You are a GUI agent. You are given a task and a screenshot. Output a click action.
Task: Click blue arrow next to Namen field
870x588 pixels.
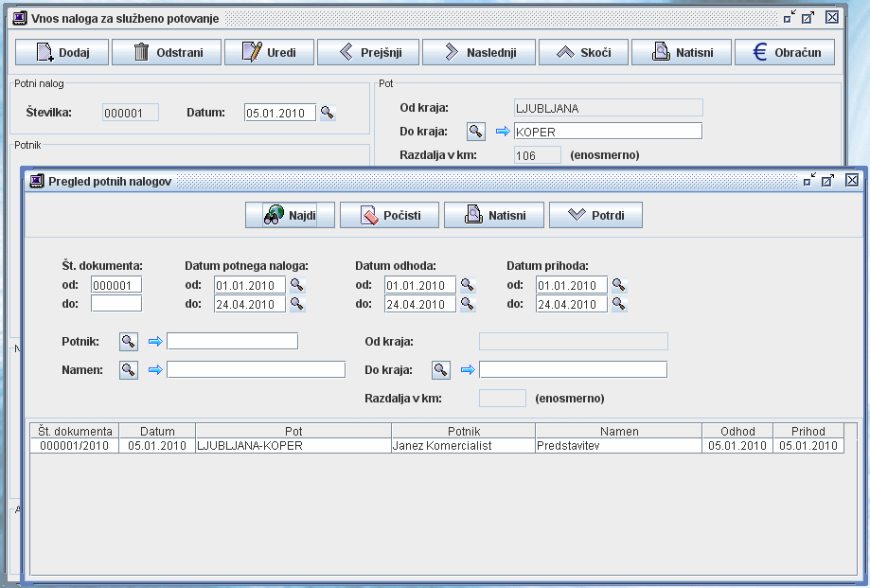click(155, 369)
